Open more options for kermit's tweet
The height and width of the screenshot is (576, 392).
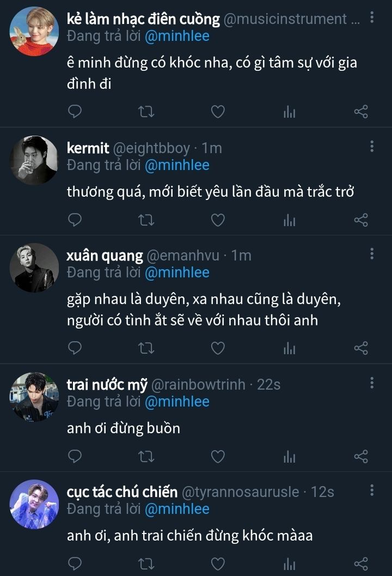(x=372, y=146)
